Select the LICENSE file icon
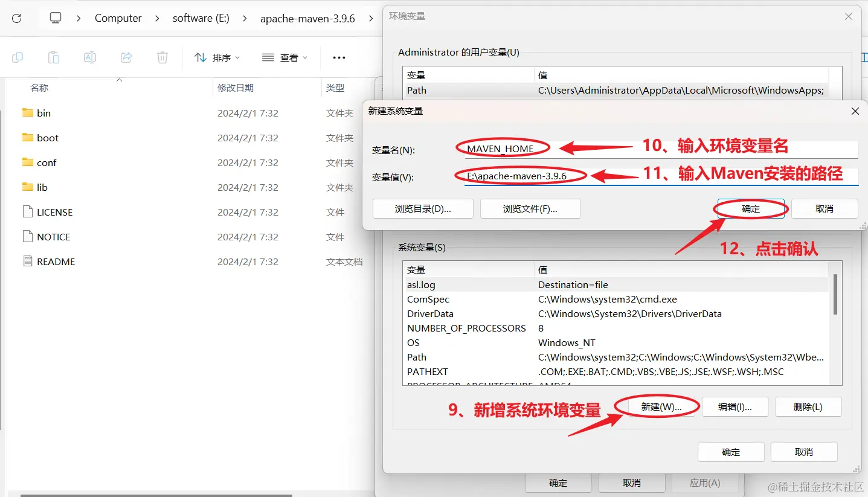The height and width of the screenshot is (497, 868). [x=27, y=211]
